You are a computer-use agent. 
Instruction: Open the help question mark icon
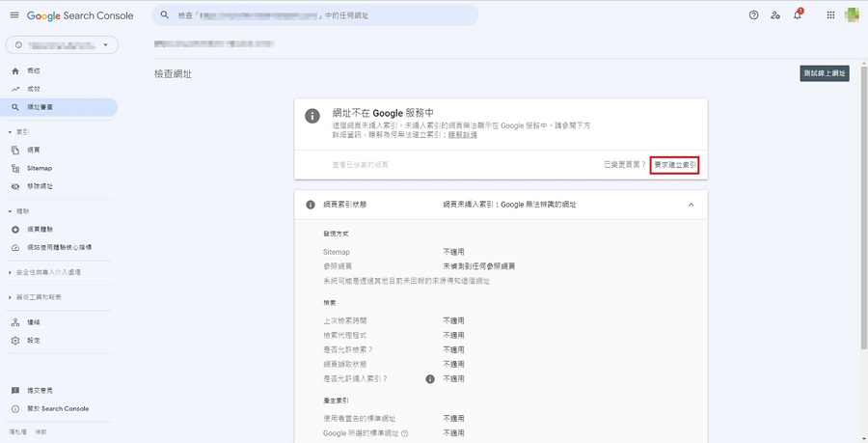tap(753, 15)
